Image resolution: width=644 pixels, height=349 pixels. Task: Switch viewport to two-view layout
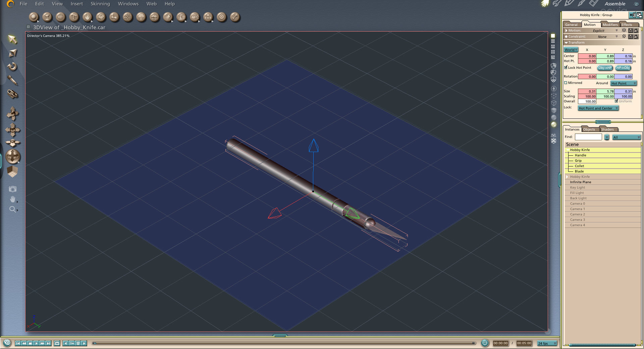553,41
